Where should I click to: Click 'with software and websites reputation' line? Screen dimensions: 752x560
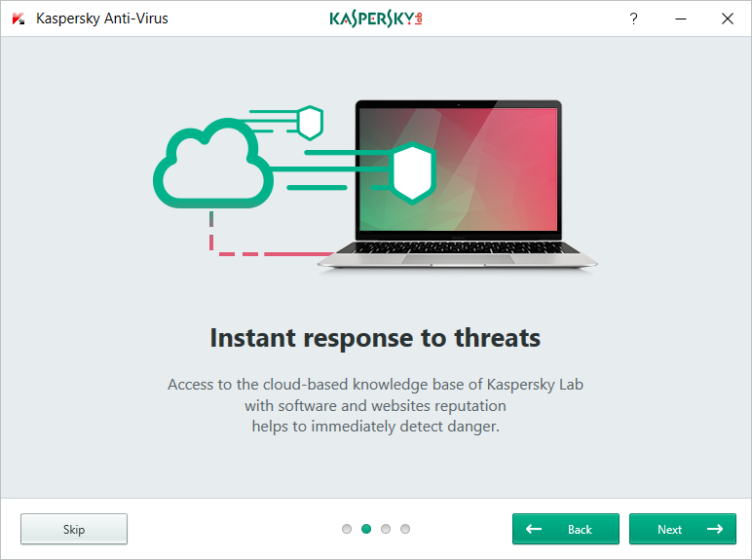[x=376, y=405]
